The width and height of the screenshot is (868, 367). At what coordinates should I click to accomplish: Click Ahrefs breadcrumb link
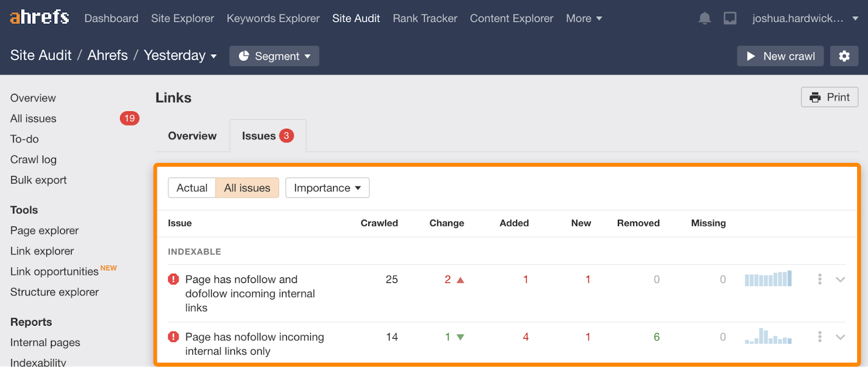[x=107, y=55]
